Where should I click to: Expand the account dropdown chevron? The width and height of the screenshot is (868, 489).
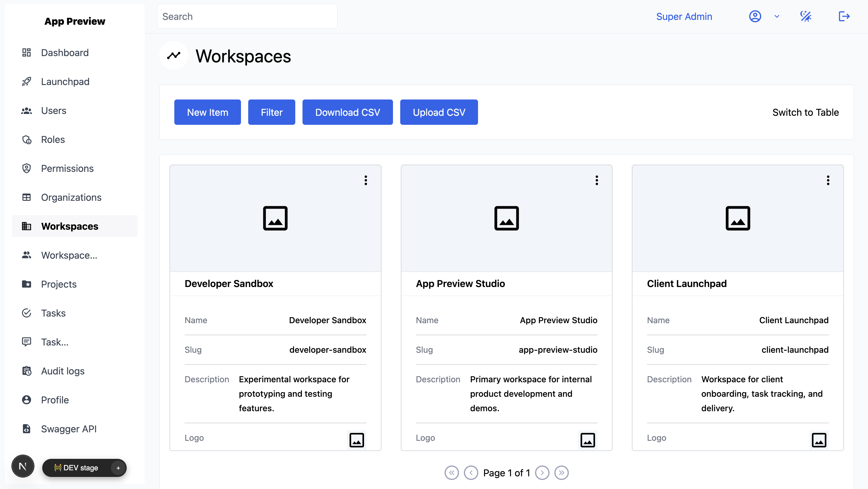(x=777, y=16)
